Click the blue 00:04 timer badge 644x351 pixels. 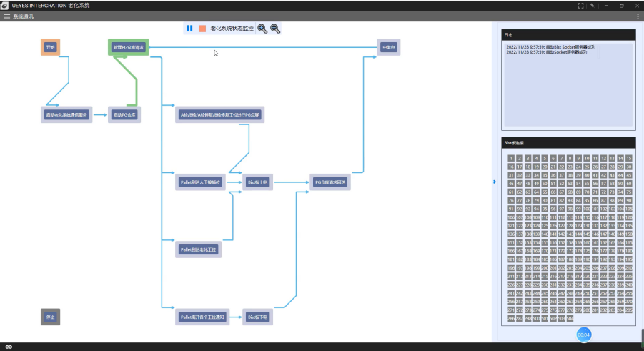coord(583,335)
